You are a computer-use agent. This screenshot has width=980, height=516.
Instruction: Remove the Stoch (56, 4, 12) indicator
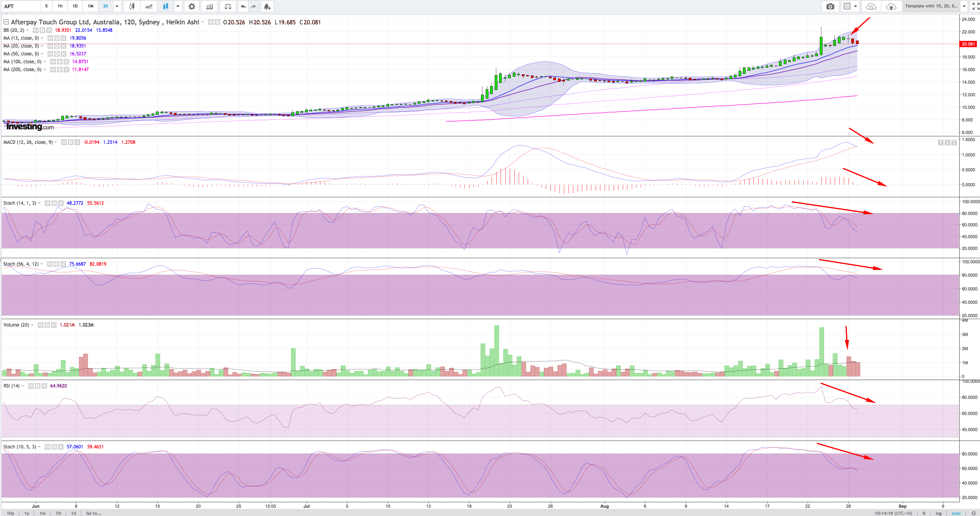point(63,264)
